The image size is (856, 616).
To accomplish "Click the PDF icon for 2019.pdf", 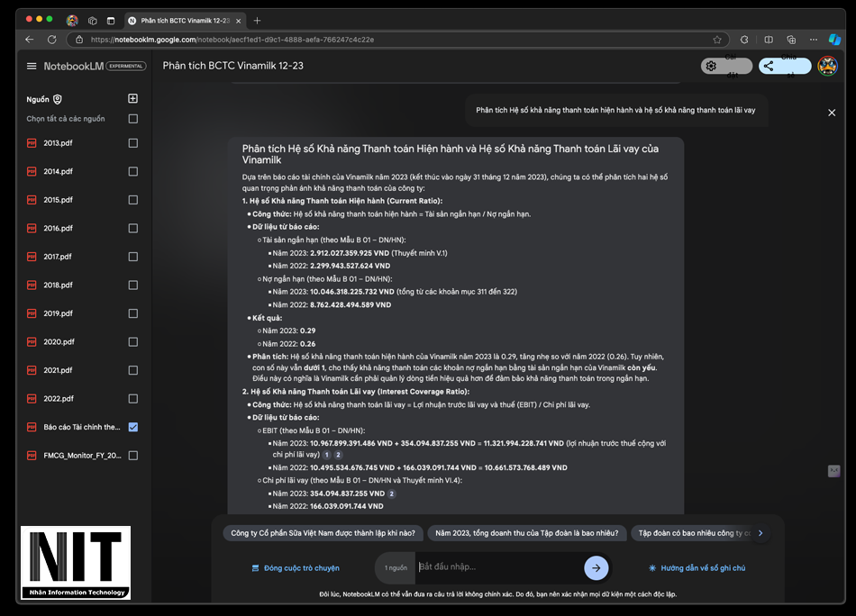I will point(32,313).
